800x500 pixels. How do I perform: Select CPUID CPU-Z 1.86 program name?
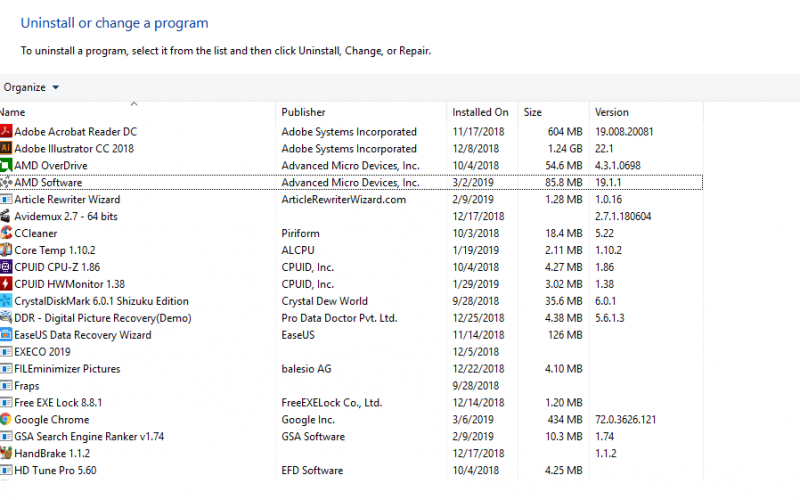click(x=57, y=267)
